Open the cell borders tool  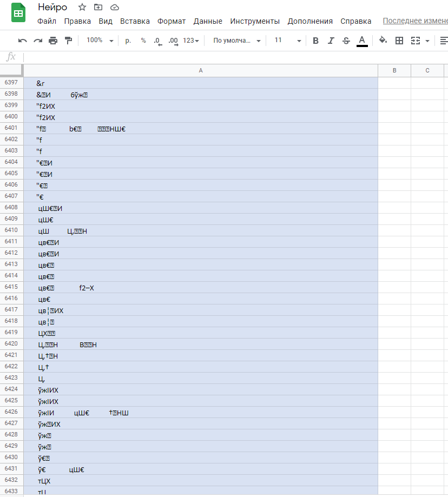pos(399,41)
